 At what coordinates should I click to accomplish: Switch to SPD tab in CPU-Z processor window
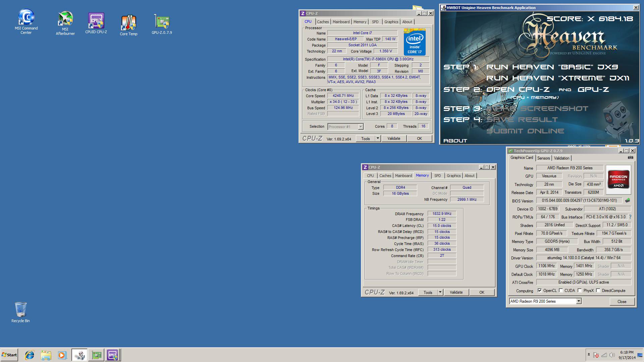point(375,22)
